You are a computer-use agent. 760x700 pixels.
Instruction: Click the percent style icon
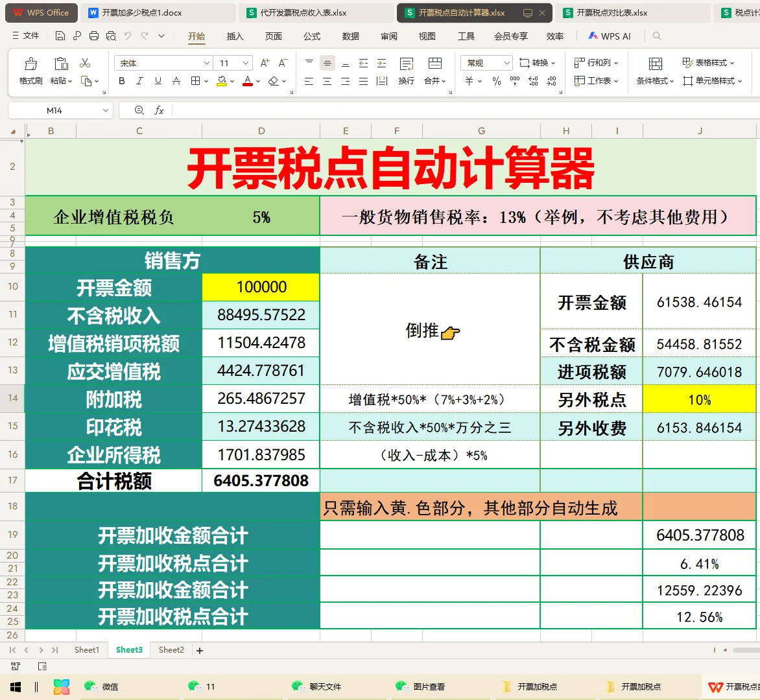click(496, 81)
